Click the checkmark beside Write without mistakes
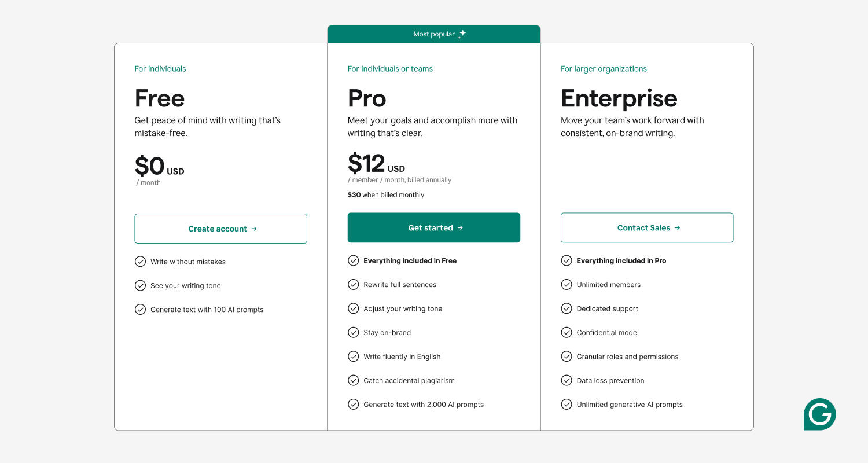Screen dimensions: 868x463 pyautogui.click(x=140, y=261)
